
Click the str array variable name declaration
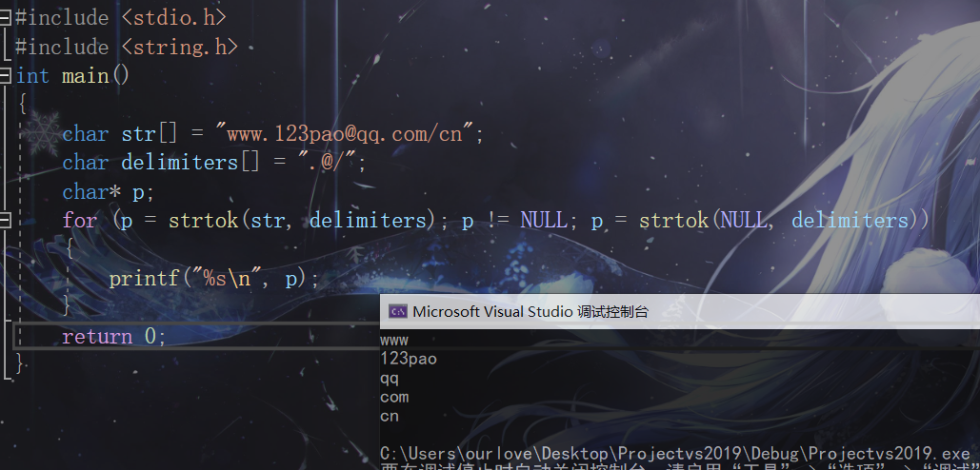click(138, 133)
